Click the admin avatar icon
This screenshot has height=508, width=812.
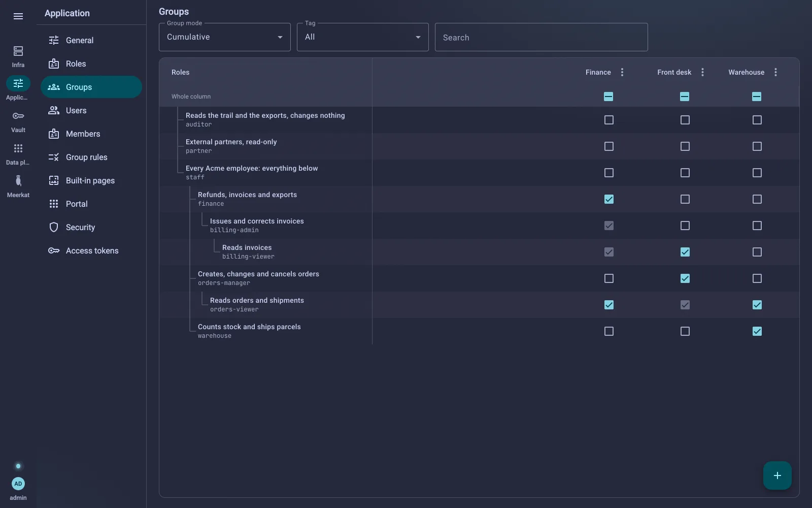18,484
